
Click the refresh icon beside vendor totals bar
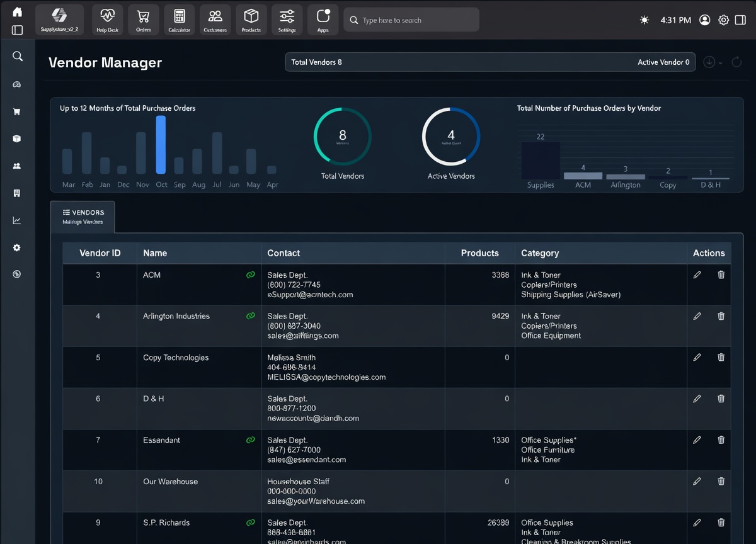coord(736,62)
